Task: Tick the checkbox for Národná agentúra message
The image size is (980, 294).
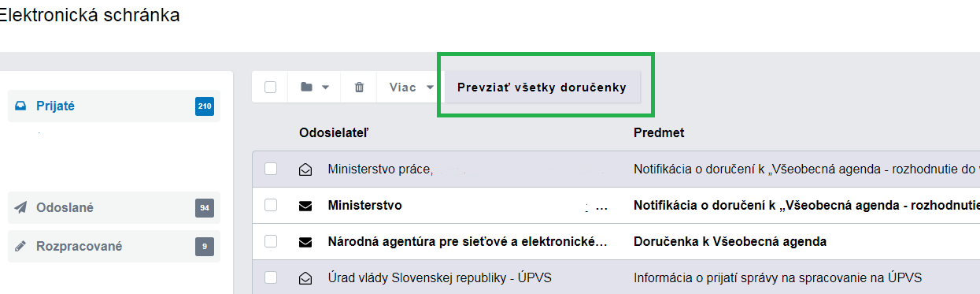Action: pos(271,241)
